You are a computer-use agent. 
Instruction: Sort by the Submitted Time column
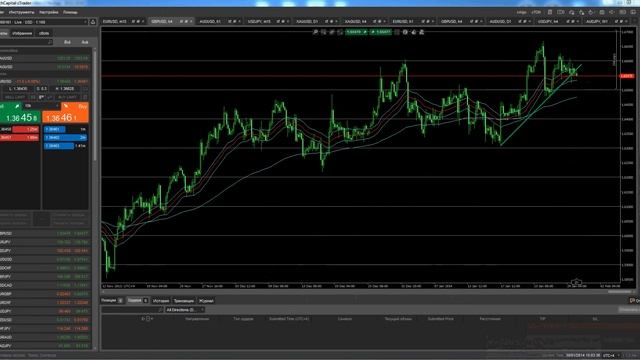(x=289, y=319)
